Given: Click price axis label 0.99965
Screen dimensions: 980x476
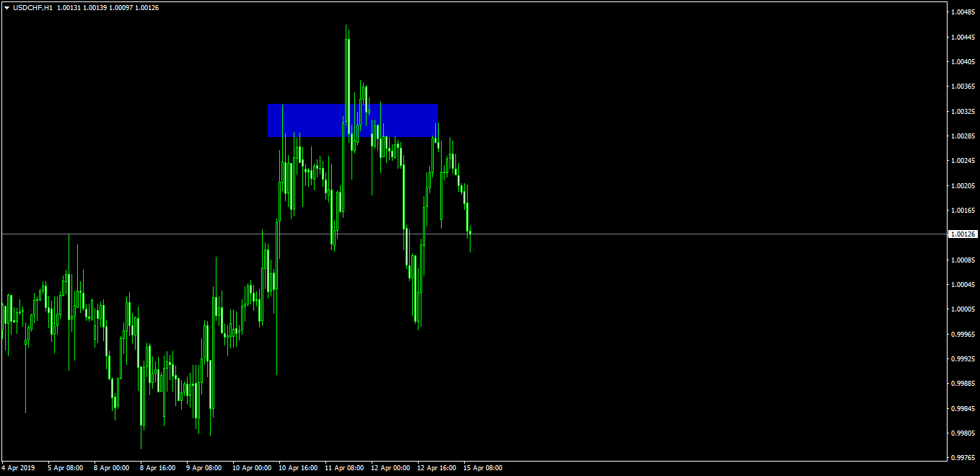Looking at the screenshot, I should pos(963,334).
